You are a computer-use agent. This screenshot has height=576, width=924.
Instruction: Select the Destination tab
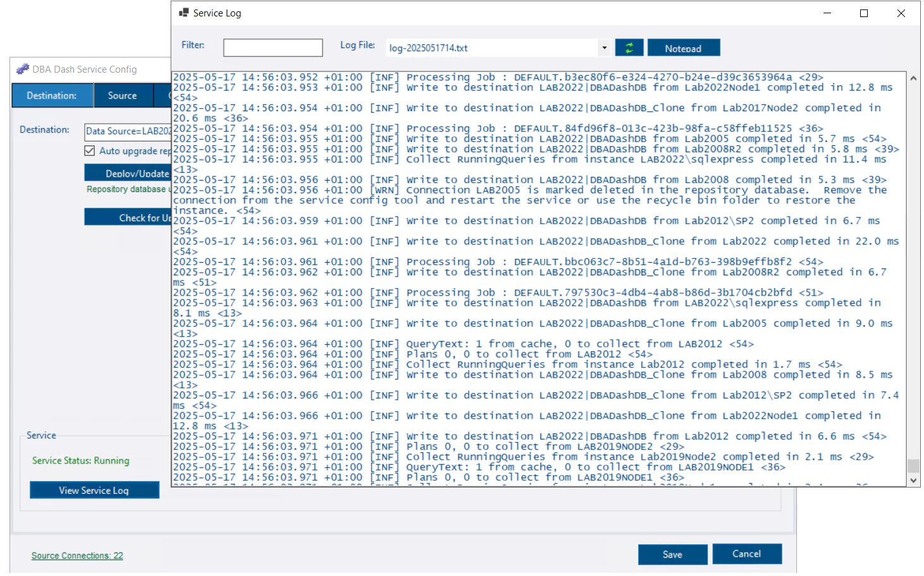(52, 95)
